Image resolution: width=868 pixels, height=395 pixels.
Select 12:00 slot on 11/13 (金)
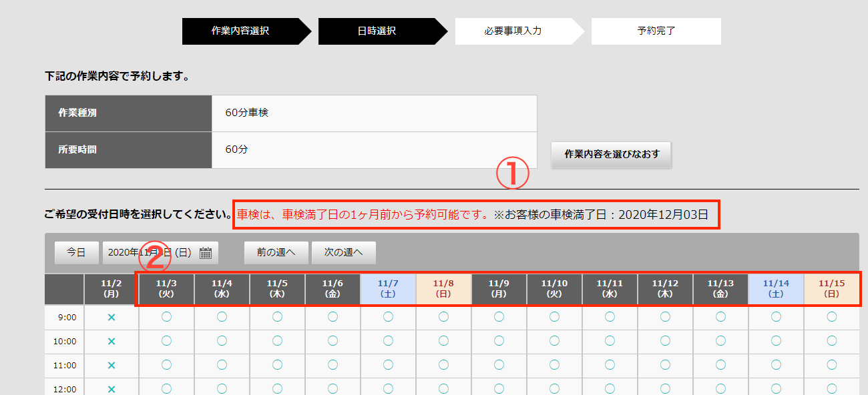pyautogui.click(x=720, y=389)
